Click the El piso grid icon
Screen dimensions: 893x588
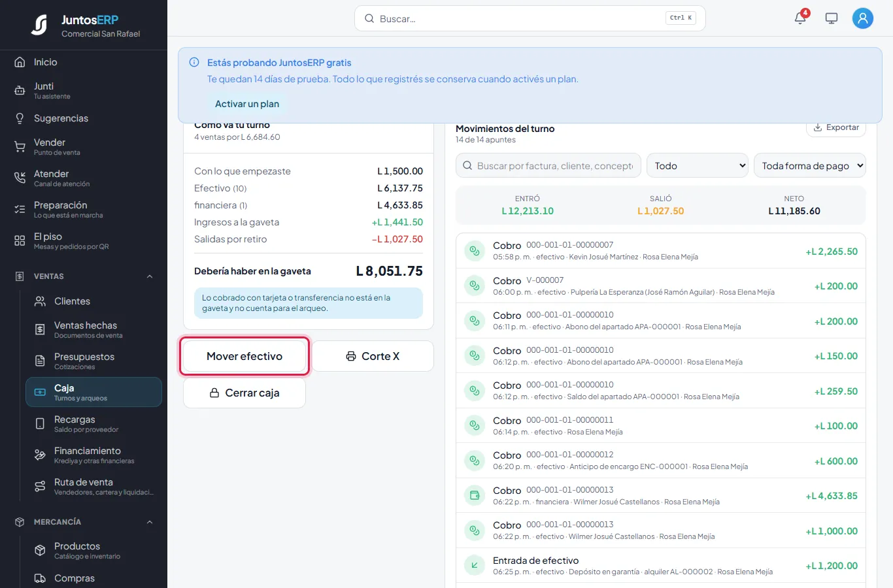[x=20, y=241]
